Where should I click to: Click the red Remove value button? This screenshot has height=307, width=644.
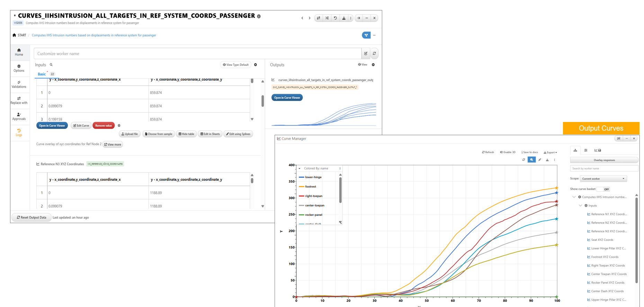[x=104, y=126]
